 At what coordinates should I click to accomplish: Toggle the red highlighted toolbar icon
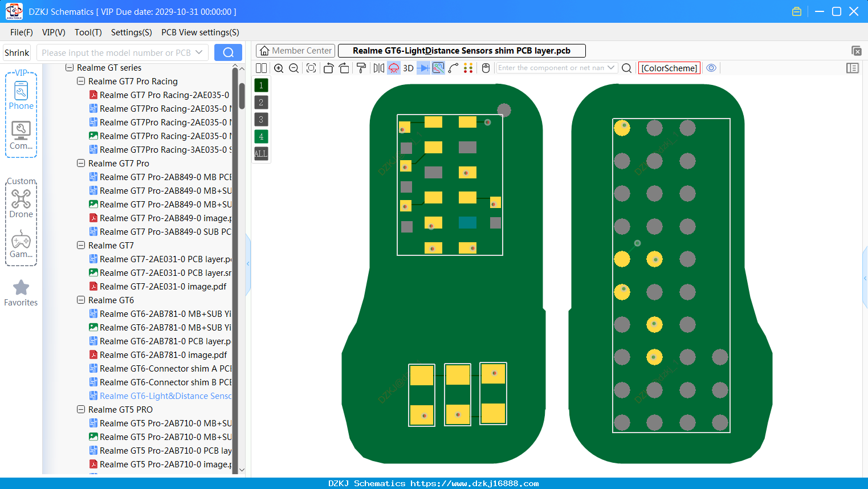click(x=394, y=68)
